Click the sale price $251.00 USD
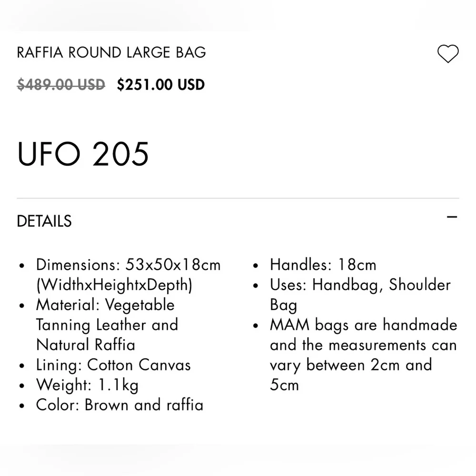Viewport: 476px width, 476px height. click(161, 84)
